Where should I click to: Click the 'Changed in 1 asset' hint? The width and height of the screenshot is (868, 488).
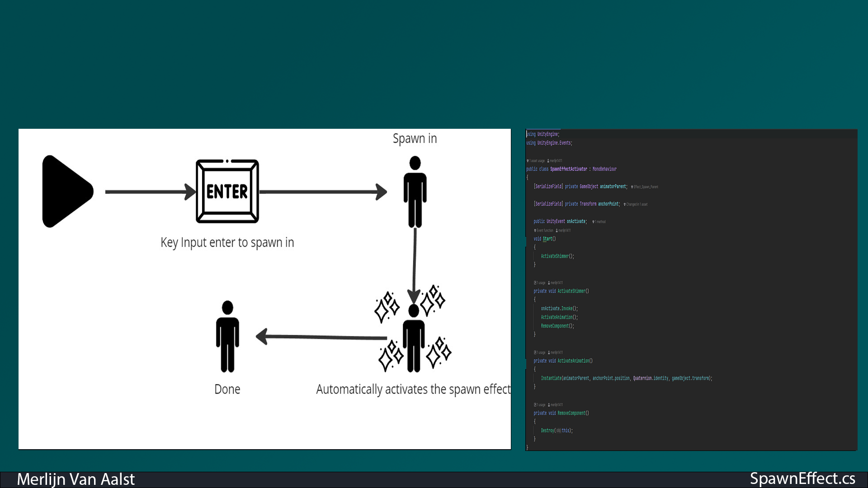tap(636, 204)
